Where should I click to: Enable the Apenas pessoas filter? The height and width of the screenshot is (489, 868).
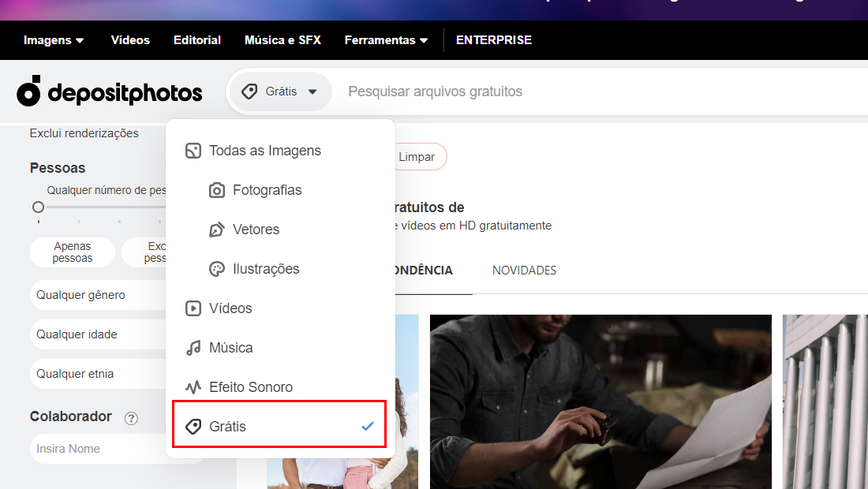tap(72, 252)
